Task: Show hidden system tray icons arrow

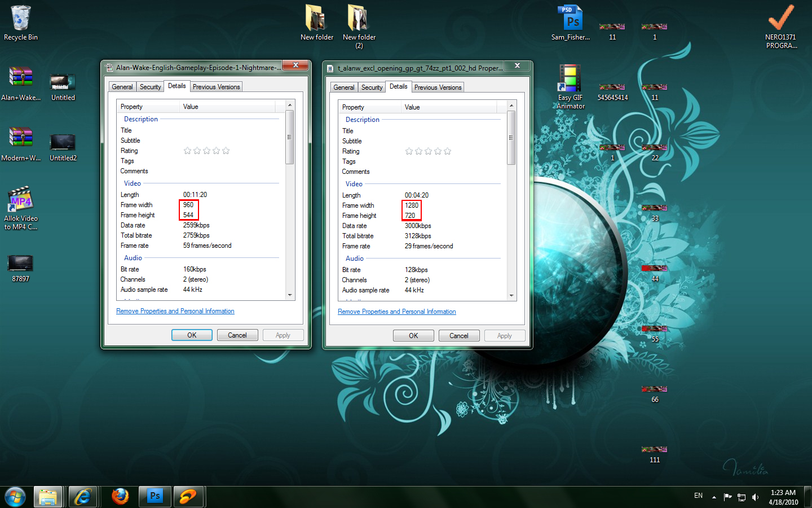Action: 714,497
